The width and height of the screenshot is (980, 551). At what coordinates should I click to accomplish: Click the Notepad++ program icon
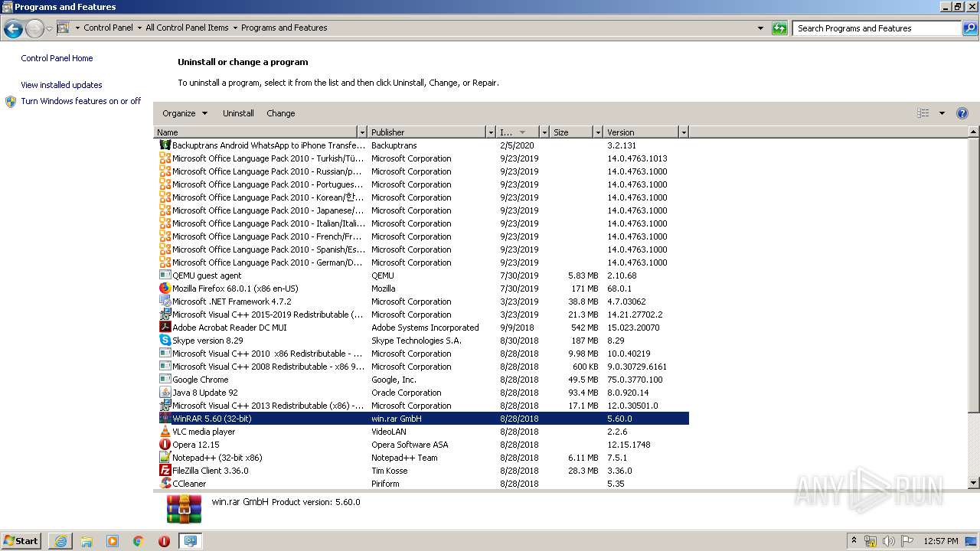[165, 458]
